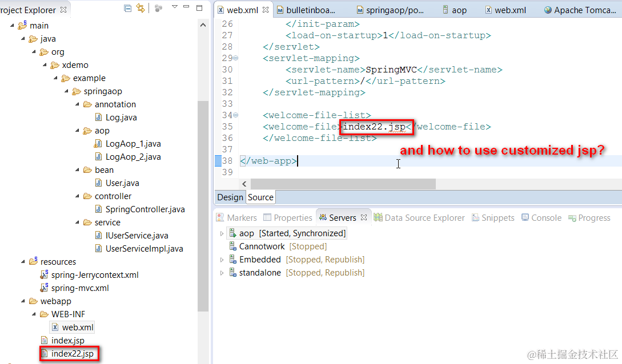The image size is (622, 364).
Task: Select Log.java file icon
Action: pos(98,117)
